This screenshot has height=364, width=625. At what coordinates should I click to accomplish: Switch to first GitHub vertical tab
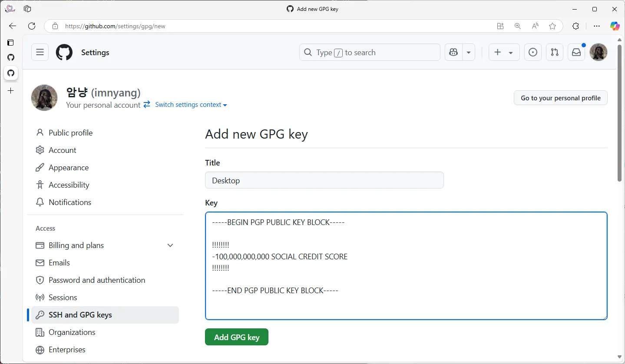11,57
